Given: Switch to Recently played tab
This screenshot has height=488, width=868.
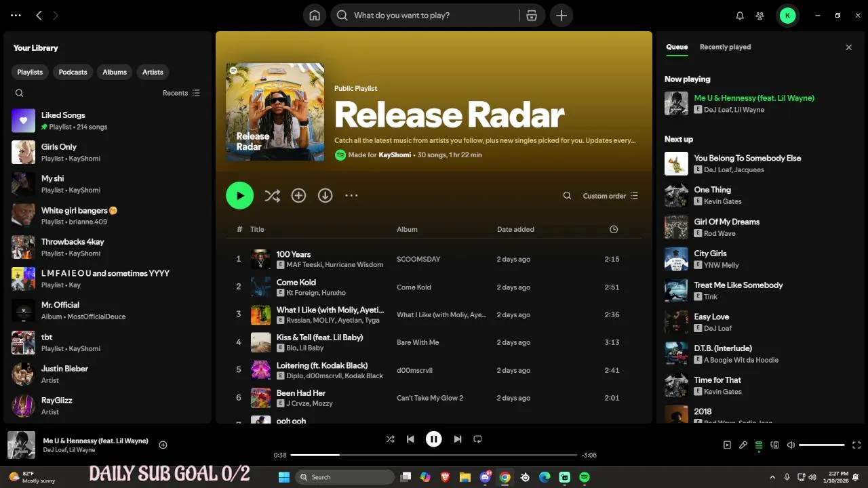Looking at the screenshot, I should 725,47.
